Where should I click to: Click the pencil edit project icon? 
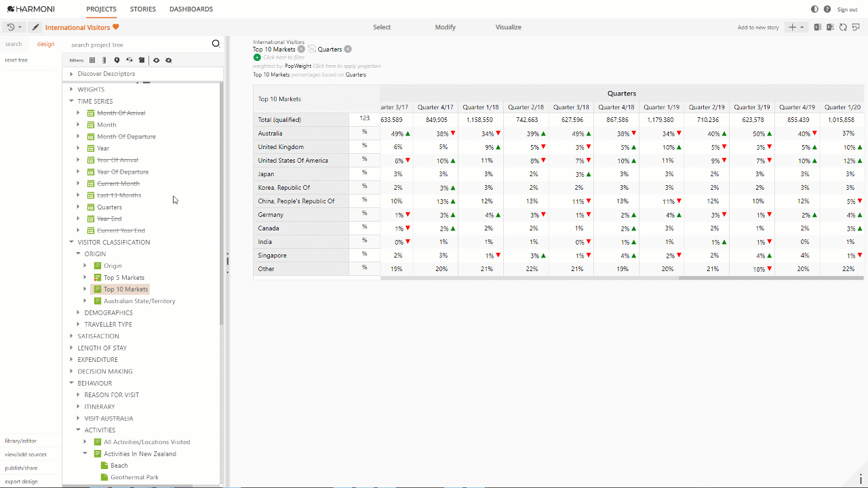coord(35,27)
